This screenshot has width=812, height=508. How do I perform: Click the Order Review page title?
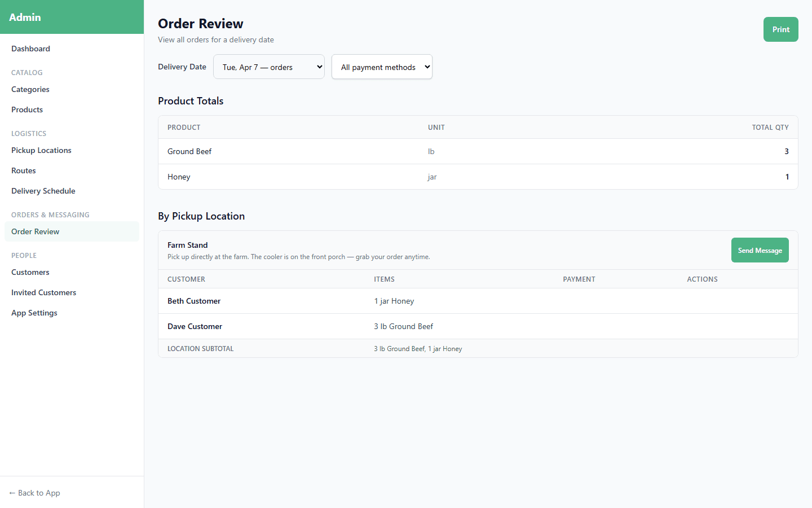click(x=201, y=24)
